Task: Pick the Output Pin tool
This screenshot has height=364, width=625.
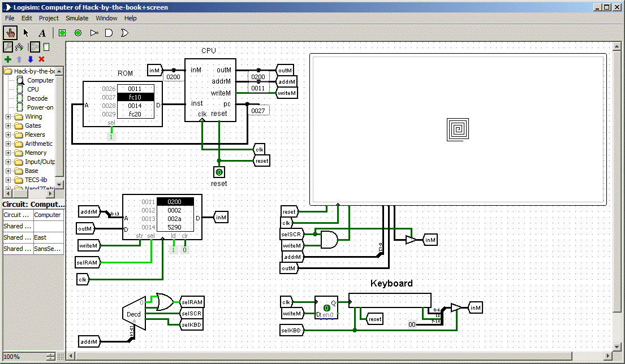Action: click(78, 33)
